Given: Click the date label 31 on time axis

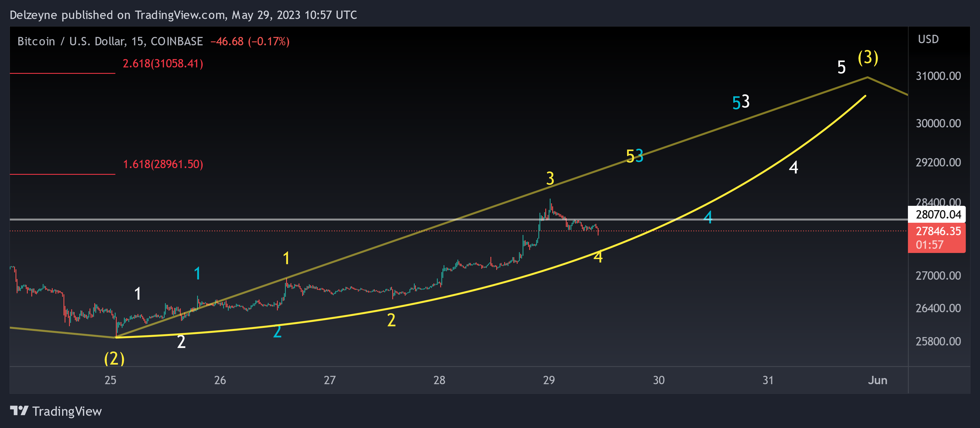Looking at the screenshot, I should click(768, 380).
